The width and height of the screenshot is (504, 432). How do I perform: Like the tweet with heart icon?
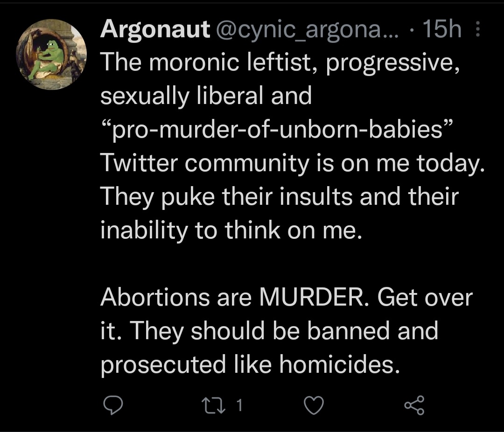coord(314,405)
